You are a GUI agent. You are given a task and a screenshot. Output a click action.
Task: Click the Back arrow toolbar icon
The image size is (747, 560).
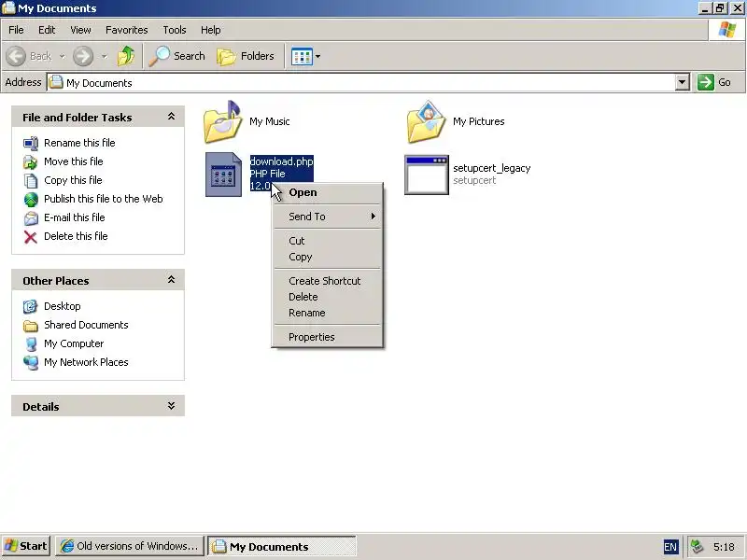16,56
